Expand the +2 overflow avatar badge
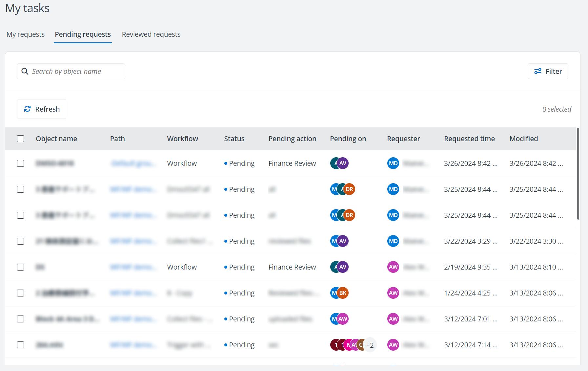588x371 pixels. pyautogui.click(x=370, y=345)
